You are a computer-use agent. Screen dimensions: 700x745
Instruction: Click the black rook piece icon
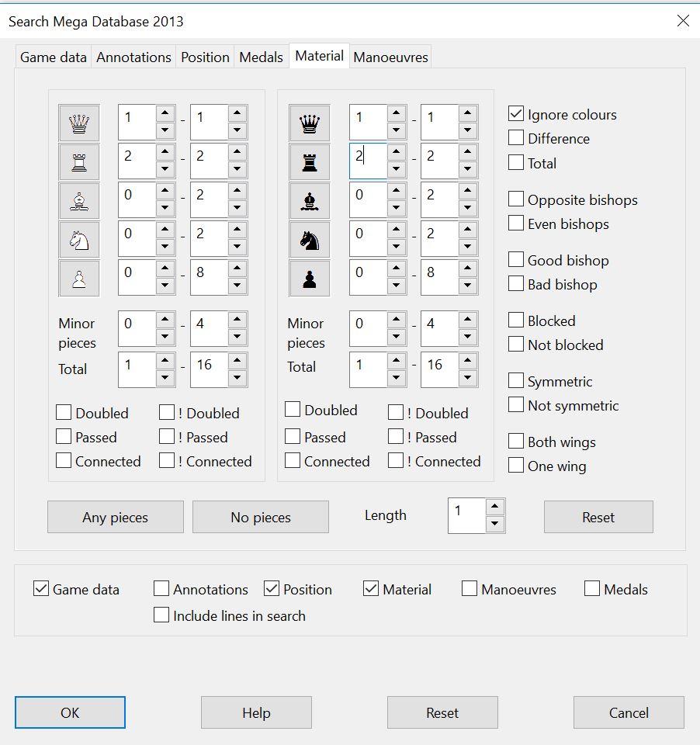click(310, 162)
